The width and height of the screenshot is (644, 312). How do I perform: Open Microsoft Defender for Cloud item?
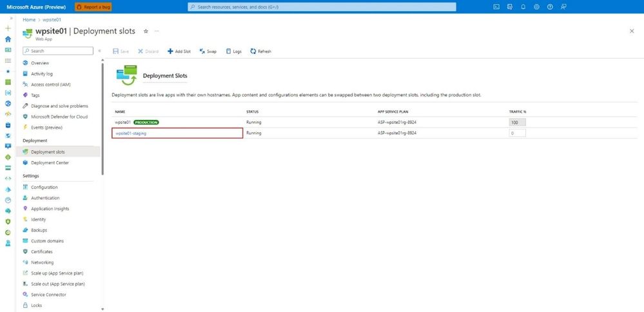(x=58, y=117)
